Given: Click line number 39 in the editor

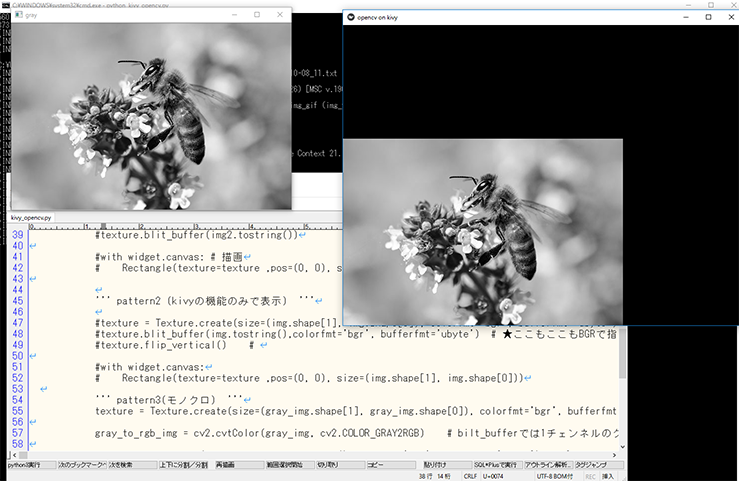Looking at the screenshot, I should (17, 235).
